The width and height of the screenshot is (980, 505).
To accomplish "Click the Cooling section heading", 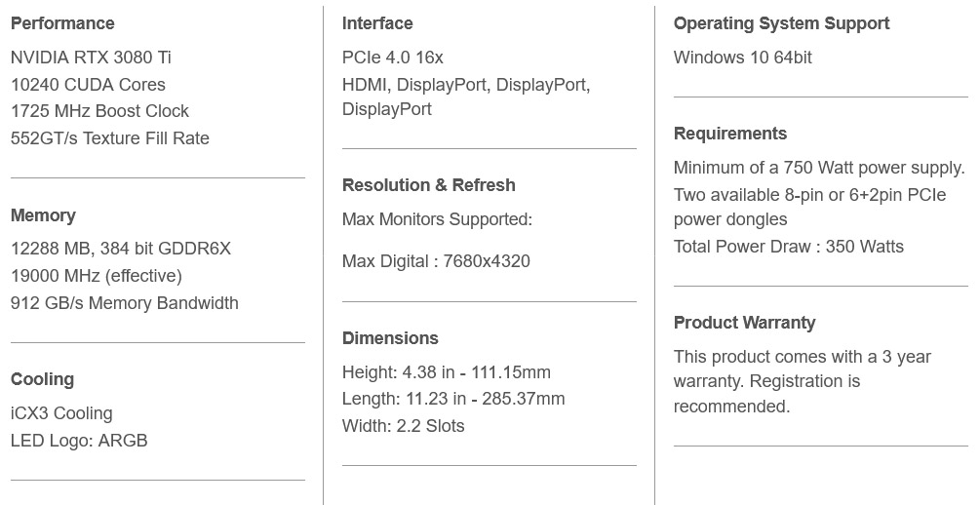I will coord(43,379).
